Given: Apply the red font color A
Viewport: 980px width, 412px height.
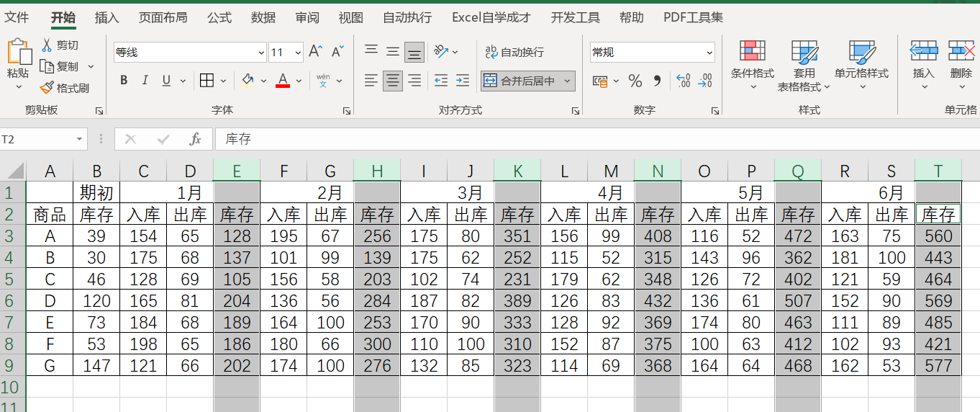Looking at the screenshot, I should coord(283,80).
